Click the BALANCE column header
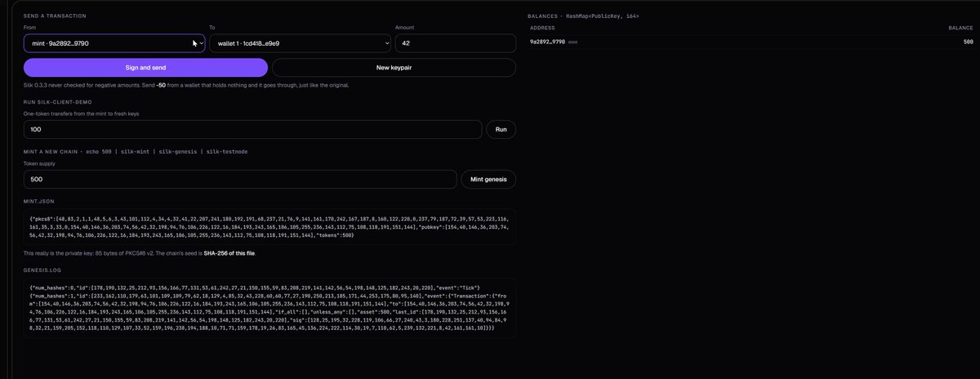Viewport: 980px width, 379px height. (x=960, y=28)
